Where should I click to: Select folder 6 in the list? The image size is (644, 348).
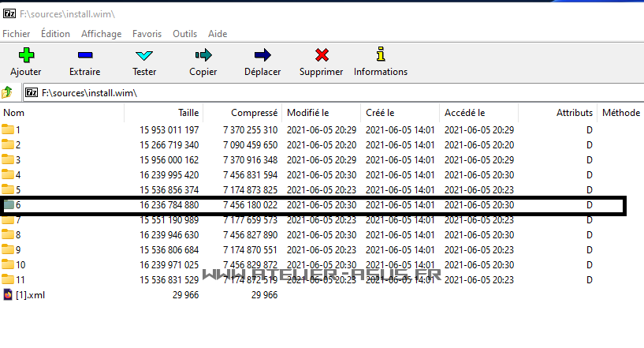pos(17,205)
